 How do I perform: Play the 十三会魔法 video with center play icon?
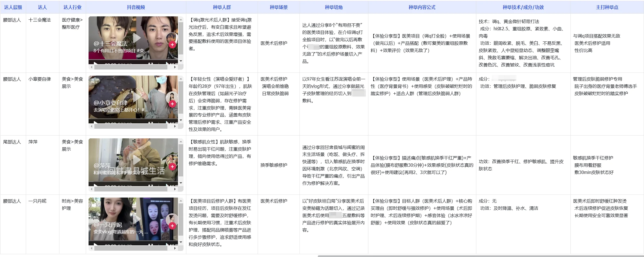click(x=136, y=38)
